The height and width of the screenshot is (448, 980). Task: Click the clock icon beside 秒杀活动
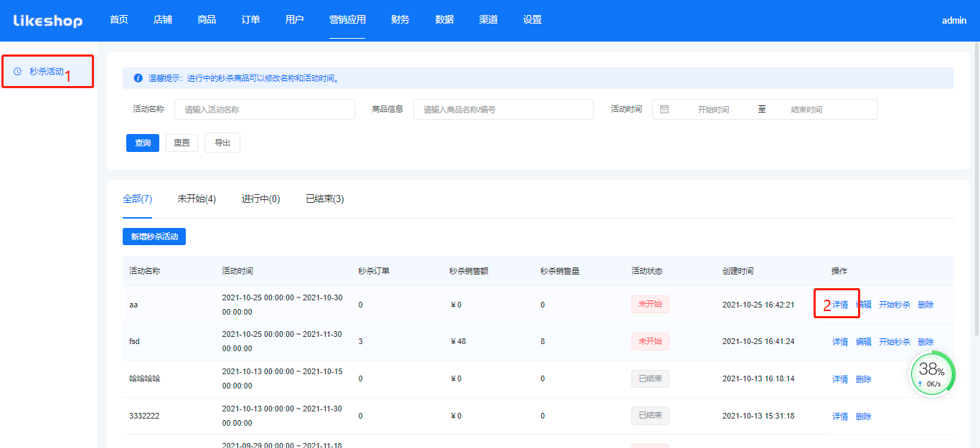(x=18, y=72)
